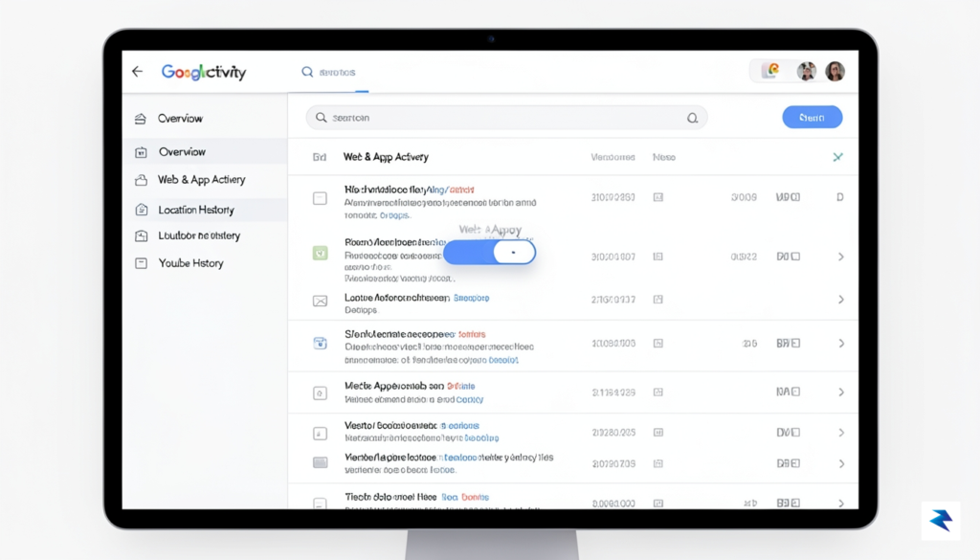Click the small date icon in the "Viembe" row
This screenshot has height=560, width=980.
pos(658,463)
